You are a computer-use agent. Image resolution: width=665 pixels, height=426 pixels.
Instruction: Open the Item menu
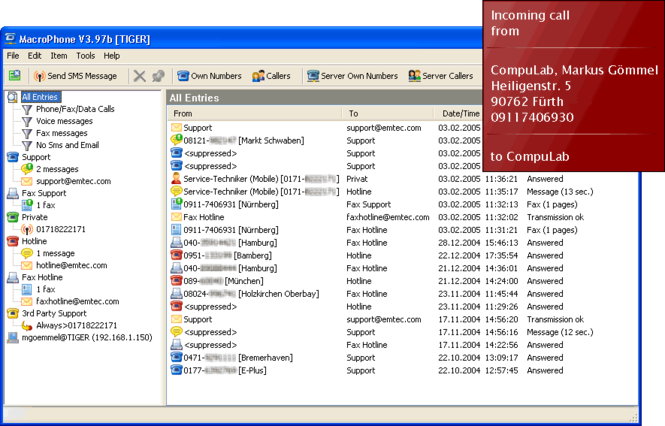click(59, 56)
